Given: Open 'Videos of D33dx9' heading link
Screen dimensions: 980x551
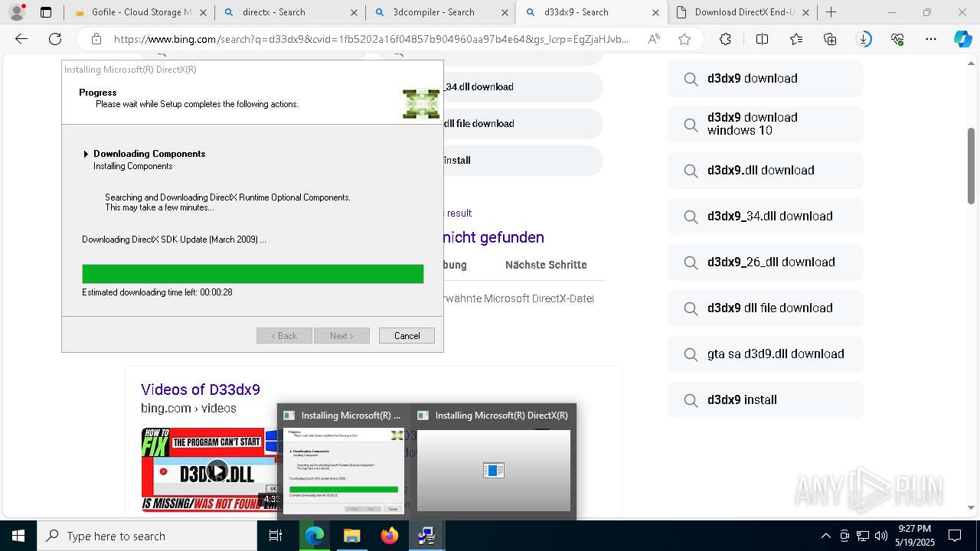Looking at the screenshot, I should (x=201, y=390).
